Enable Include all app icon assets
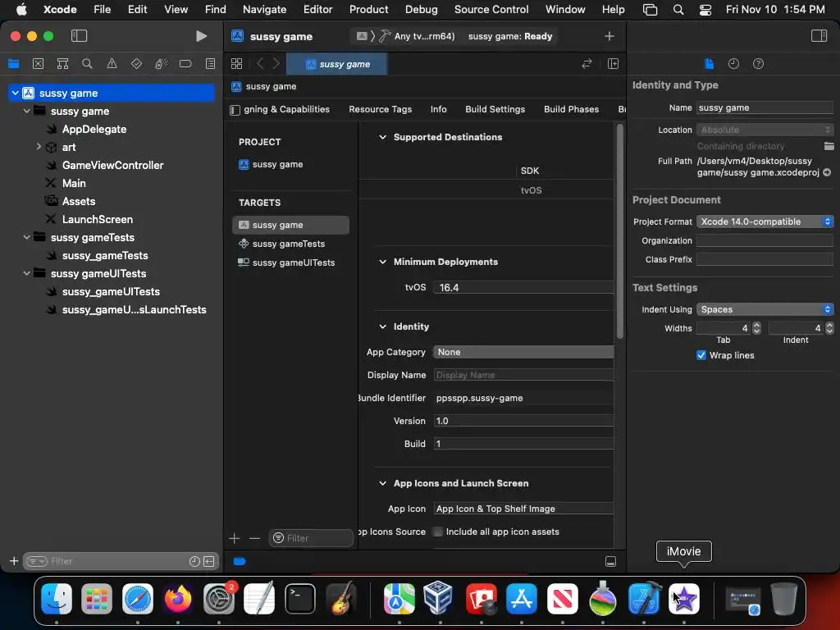The image size is (840, 630). pos(438,532)
